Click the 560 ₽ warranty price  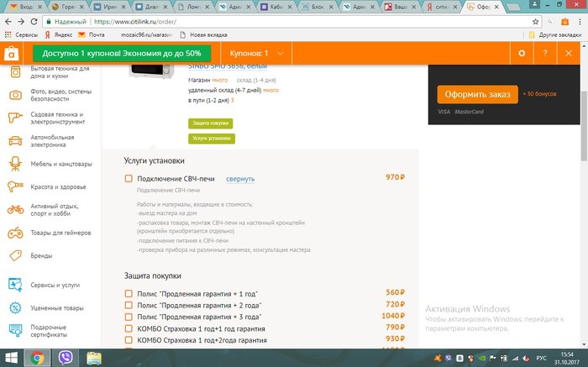pos(396,292)
